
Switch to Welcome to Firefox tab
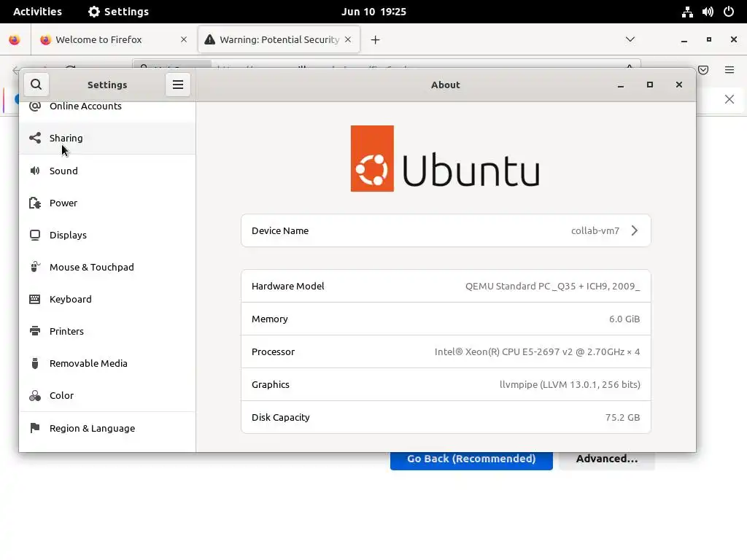(113, 39)
